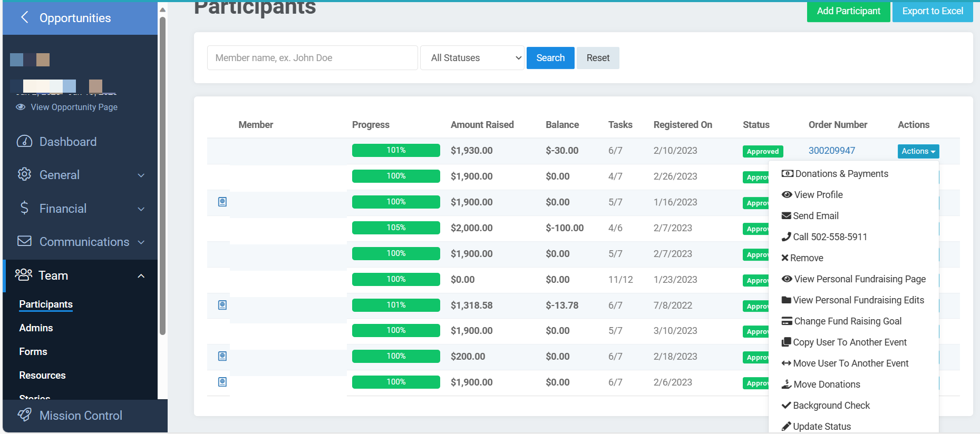Select Copy User To Another Event
Image resolution: width=980 pixels, height=434 pixels.
844,342
